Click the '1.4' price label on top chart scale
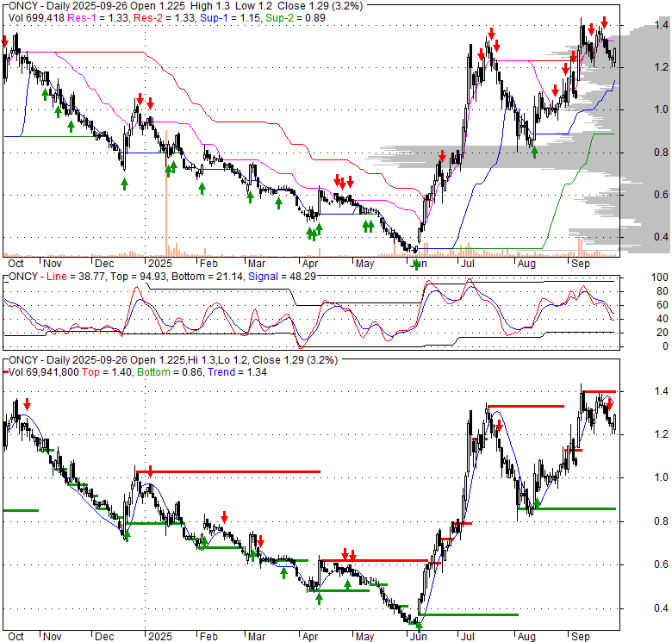Viewport: 672px width, 642px height. 662,25
